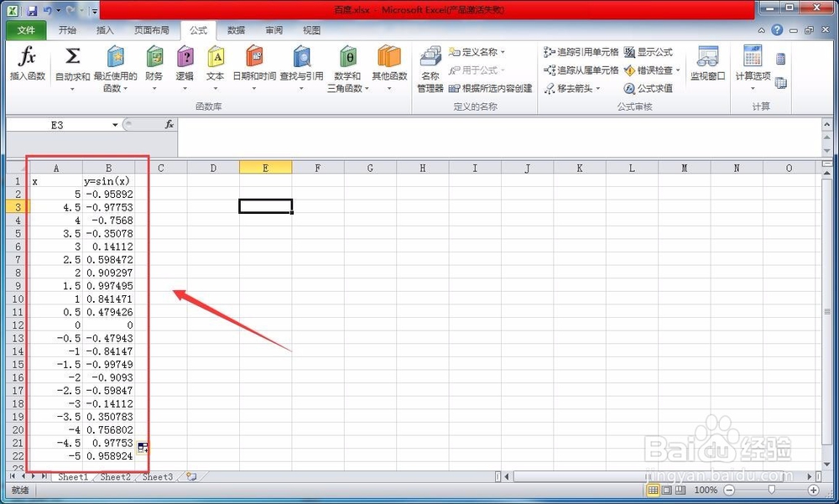Switch to Page Layout view in status bar
The height and width of the screenshot is (504, 839).
667,490
